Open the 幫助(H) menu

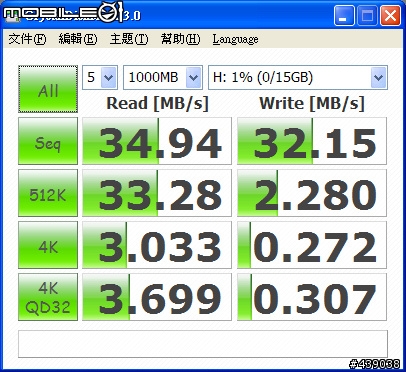coord(180,39)
